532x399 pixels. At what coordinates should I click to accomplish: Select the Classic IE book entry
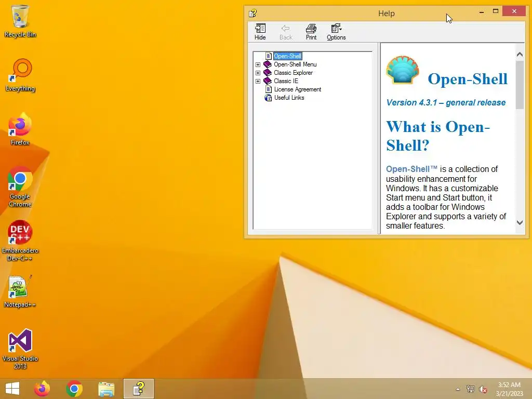pos(286,81)
